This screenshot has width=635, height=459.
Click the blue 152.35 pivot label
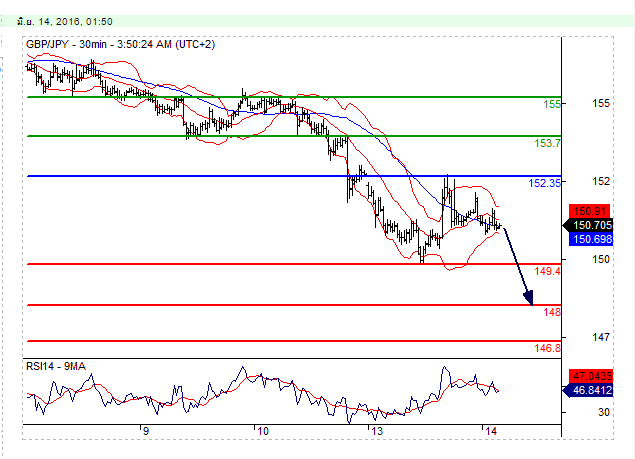pos(545,183)
